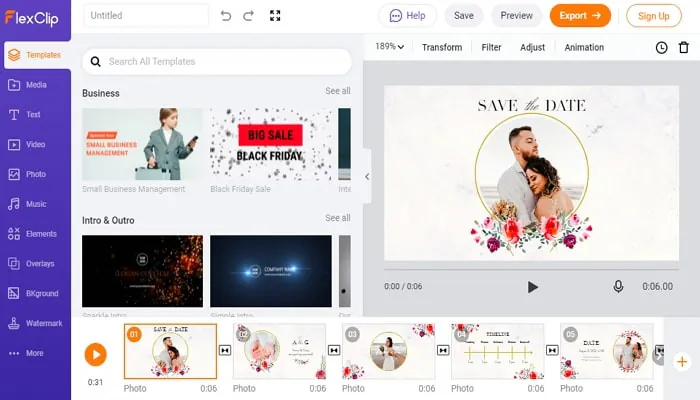Open Watermark panel in sidebar
The height and width of the screenshot is (400, 700).
35,323
